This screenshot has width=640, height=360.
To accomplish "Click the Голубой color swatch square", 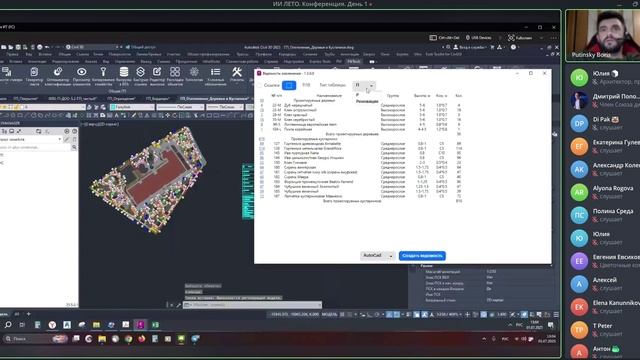I will [113, 107].
